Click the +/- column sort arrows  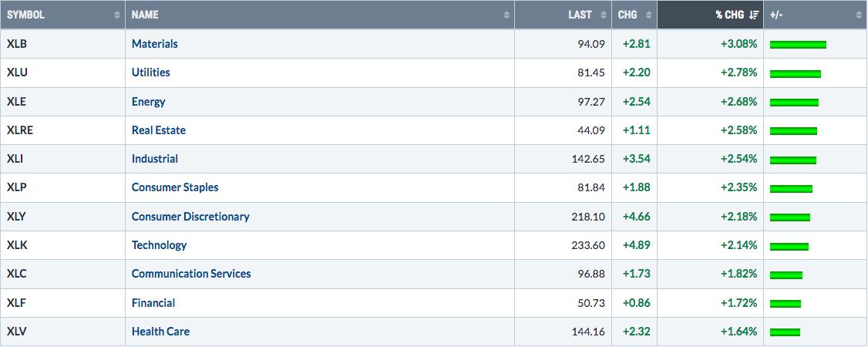859,15
